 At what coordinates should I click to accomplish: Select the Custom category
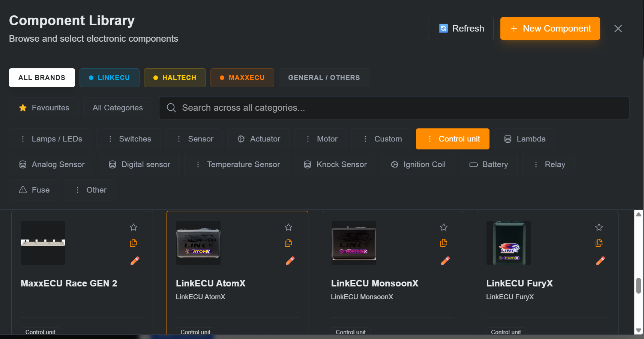pos(381,139)
